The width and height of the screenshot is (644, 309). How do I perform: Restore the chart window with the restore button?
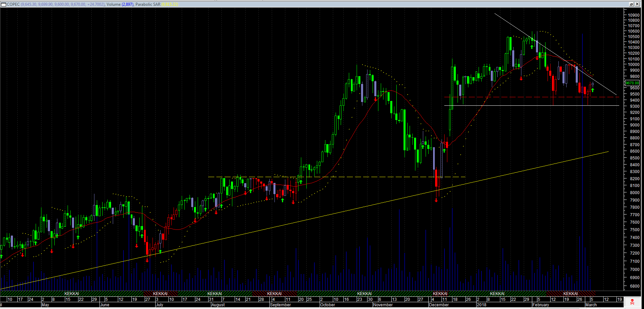pyautogui.click(x=631, y=4)
